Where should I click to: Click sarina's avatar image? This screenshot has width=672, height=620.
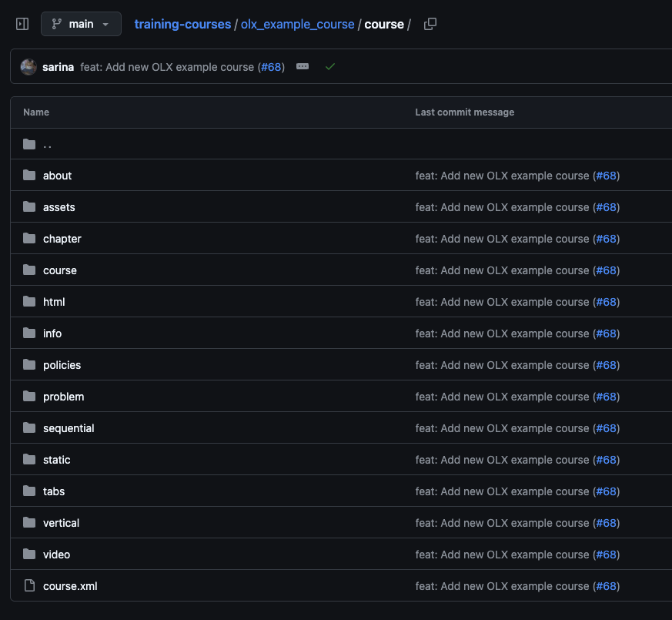27,67
